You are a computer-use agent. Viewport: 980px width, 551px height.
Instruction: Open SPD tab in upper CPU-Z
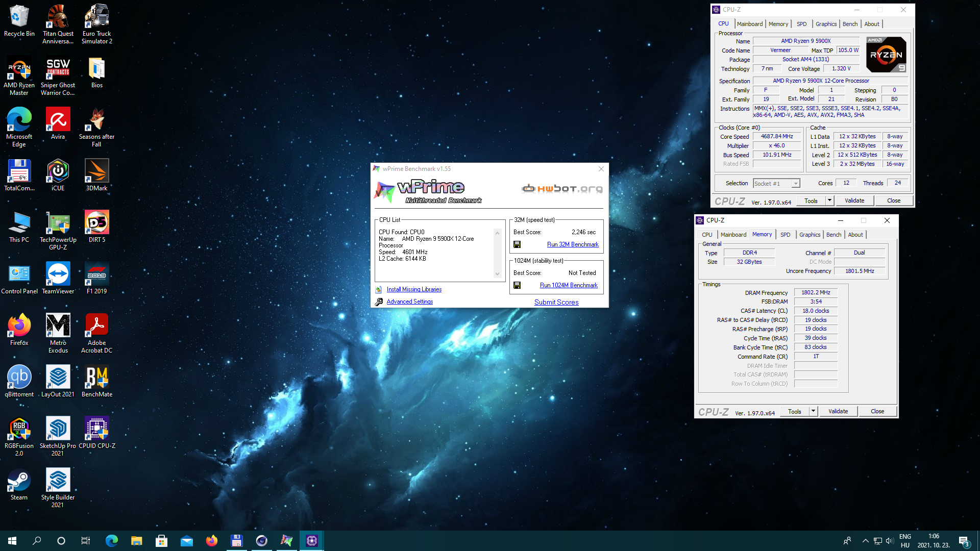tap(801, 24)
